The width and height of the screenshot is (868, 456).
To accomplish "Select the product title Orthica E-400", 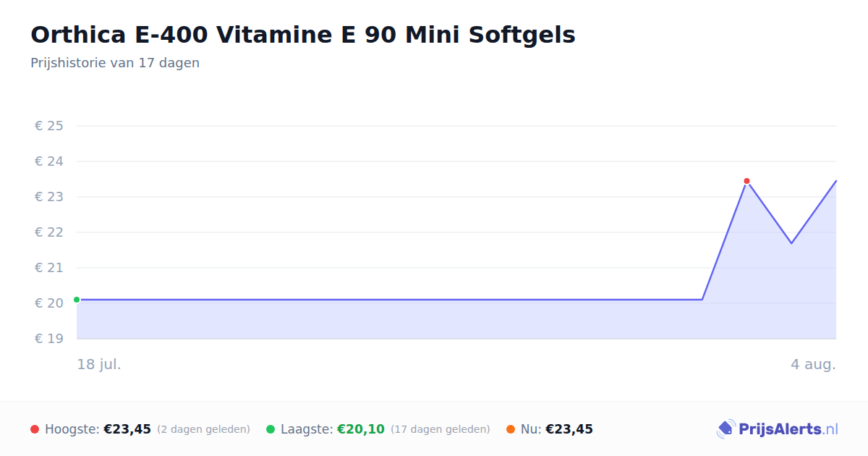I will point(303,35).
